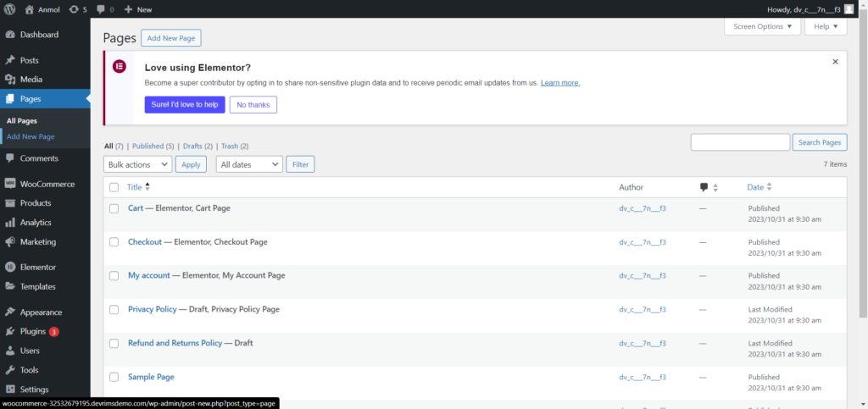868x409 pixels.
Task: Click the Dashboard gauge icon
Action: (x=10, y=34)
